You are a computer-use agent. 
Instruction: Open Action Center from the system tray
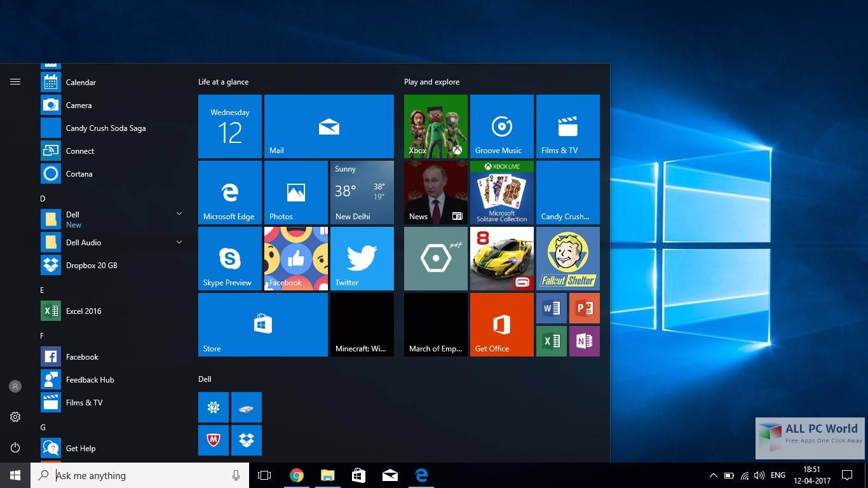[847, 475]
